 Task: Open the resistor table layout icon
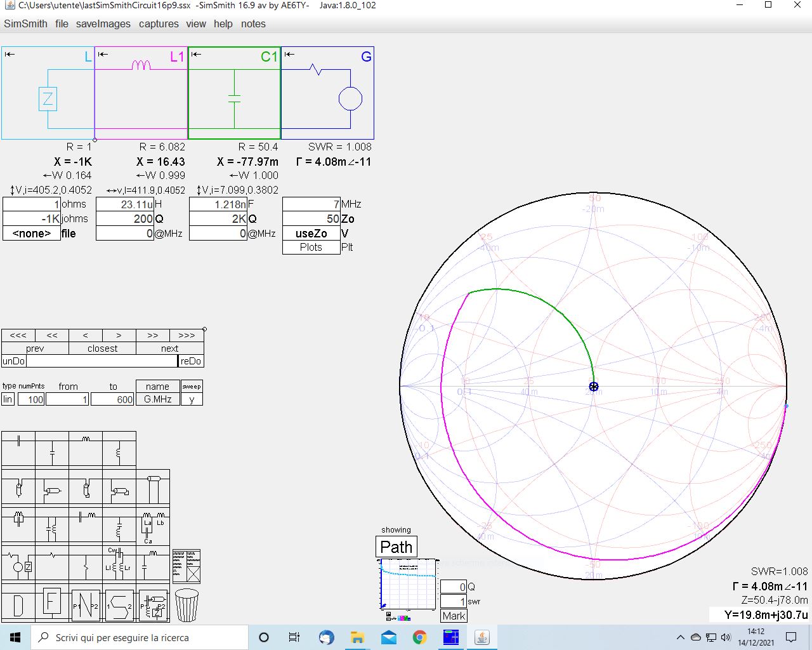[x=187, y=566]
